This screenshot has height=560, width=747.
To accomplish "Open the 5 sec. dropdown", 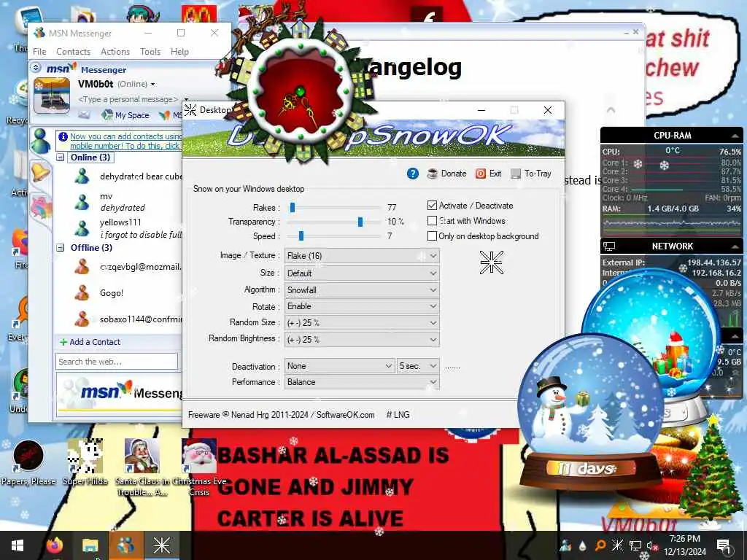I will click(418, 366).
